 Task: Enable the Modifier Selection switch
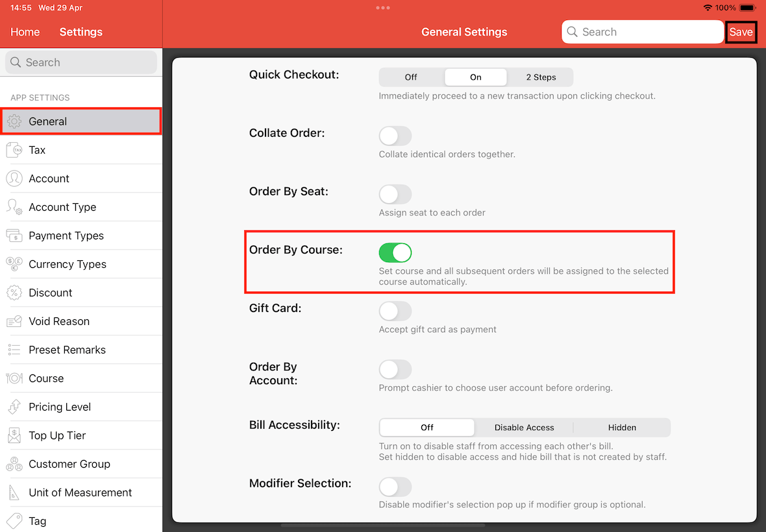click(x=395, y=487)
